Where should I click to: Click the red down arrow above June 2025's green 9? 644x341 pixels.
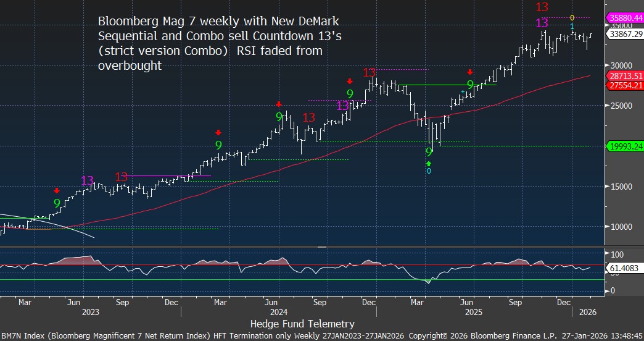point(471,73)
